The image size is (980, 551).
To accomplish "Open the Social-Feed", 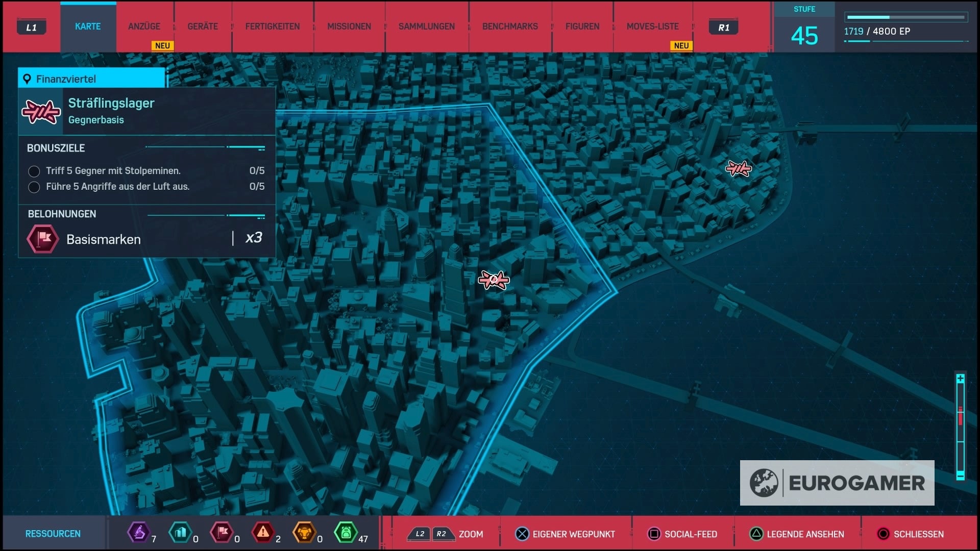I will [691, 534].
